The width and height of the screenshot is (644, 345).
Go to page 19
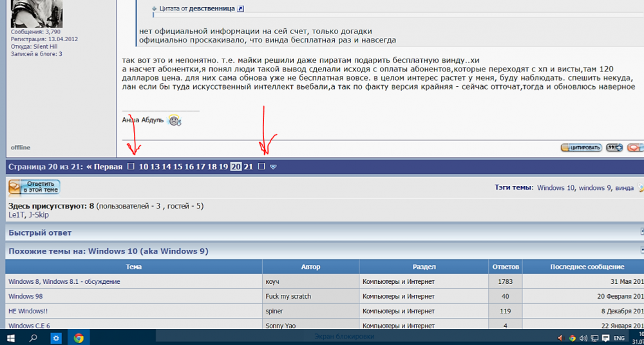click(223, 167)
